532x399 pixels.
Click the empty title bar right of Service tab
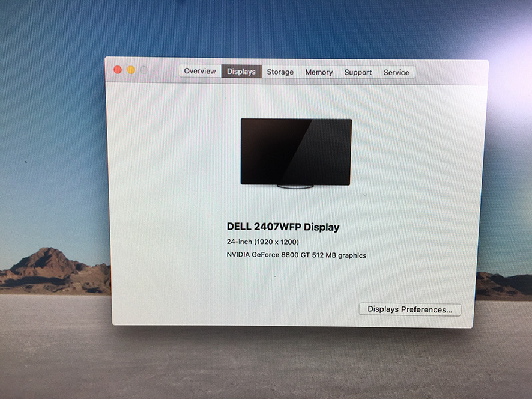coord(450,72)
